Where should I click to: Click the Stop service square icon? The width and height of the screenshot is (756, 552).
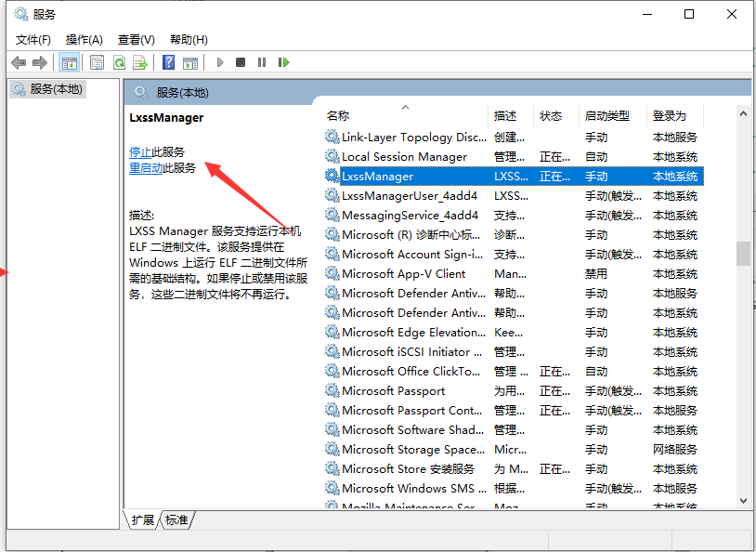coord(241,62)
